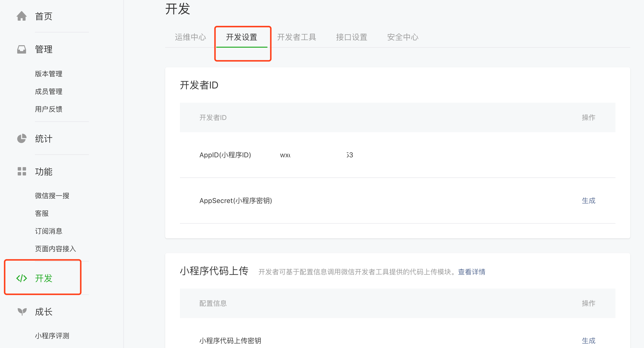
Task: Click the inbox icon next to 管理
Action: point(21,49)
